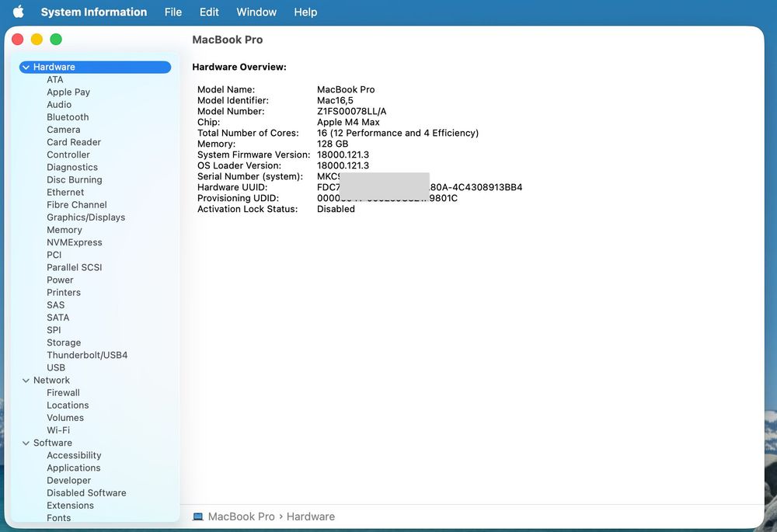777x532 pixels.
Task: Select SPI in the sidebar
Action: pos(54,330)
